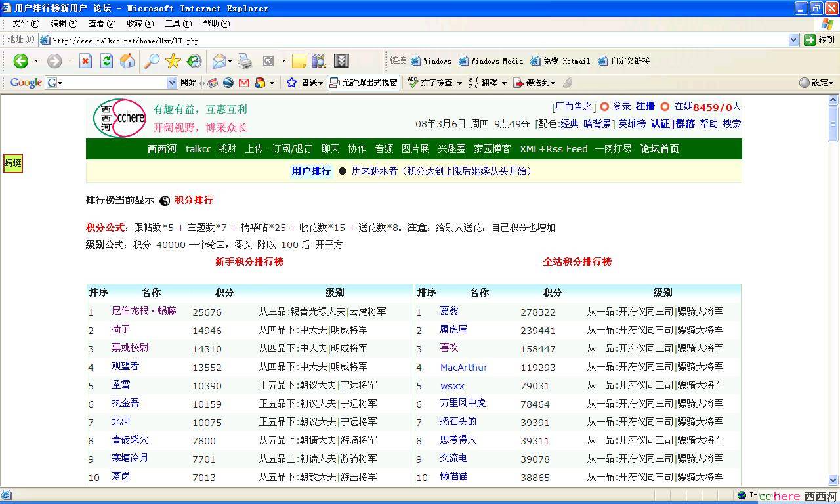Open Gmail from the Google toolbar
The image size is (840, 504).
(x=244, y=83)
